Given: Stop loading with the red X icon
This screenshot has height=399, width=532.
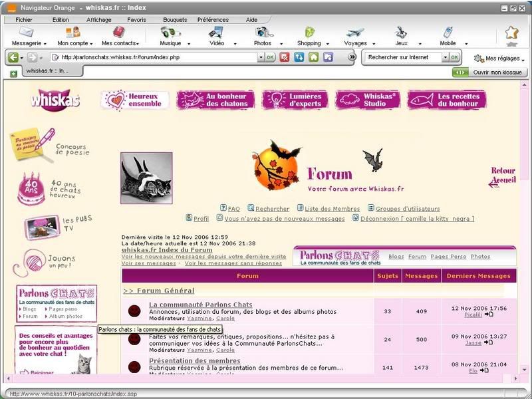Looking at the screenshot, I should coord(285,57).
